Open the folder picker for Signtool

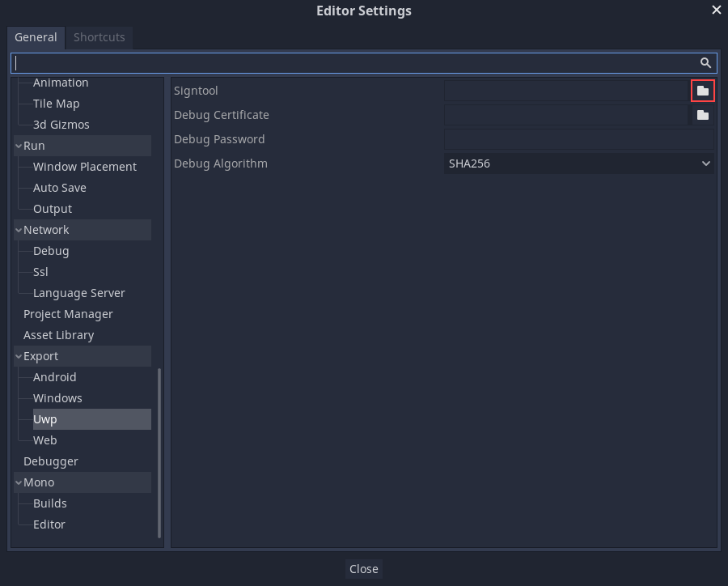(701, 90)
